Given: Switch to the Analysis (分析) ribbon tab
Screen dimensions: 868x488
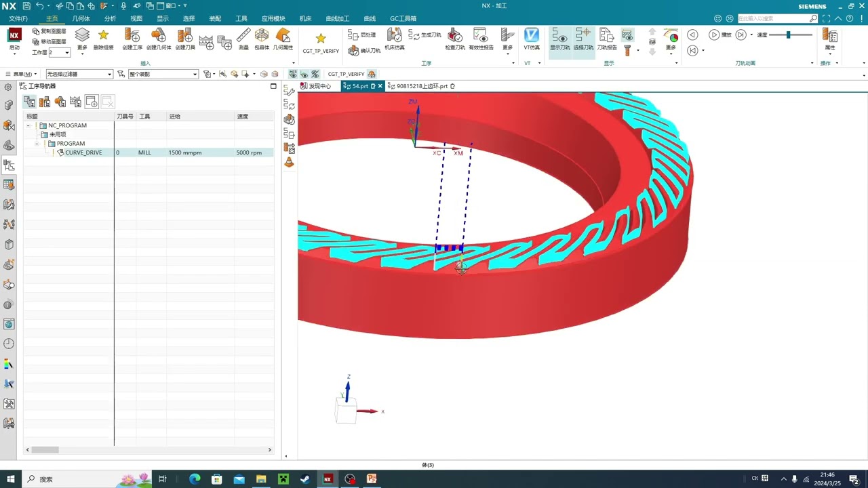Looking at the screenshot, I should 110,18.
